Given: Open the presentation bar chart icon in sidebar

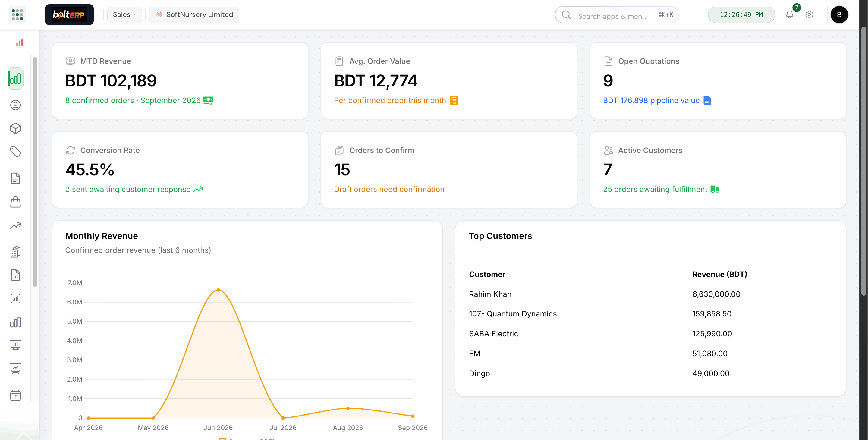Looking at the screenshot, I should 15,345.
